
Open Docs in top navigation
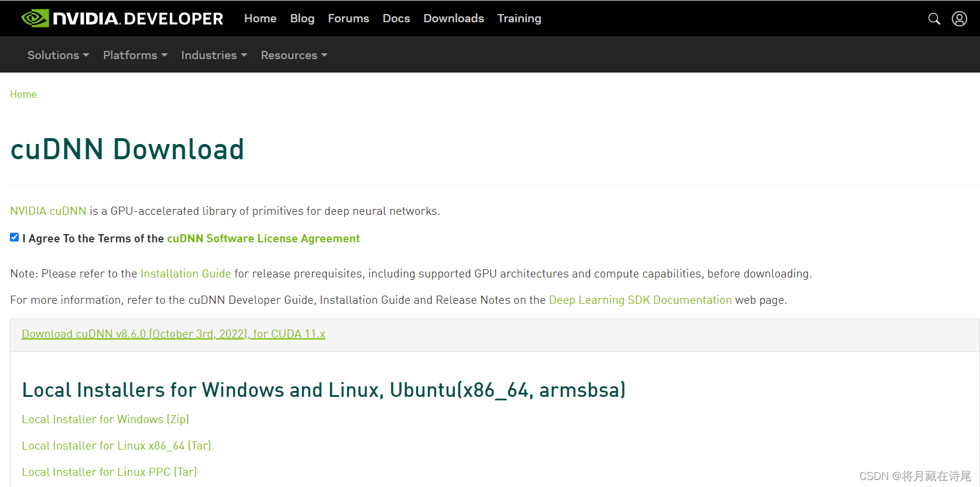point(396,18)
